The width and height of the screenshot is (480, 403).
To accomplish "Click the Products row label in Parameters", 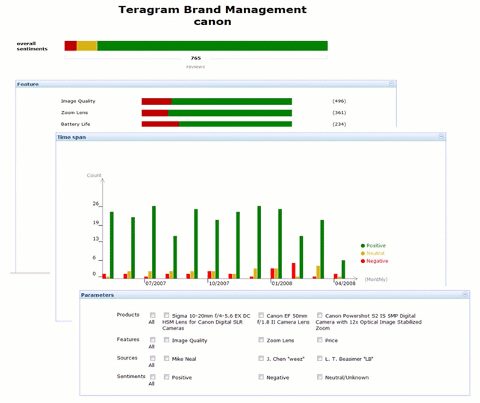I will [x=128, y=315].
